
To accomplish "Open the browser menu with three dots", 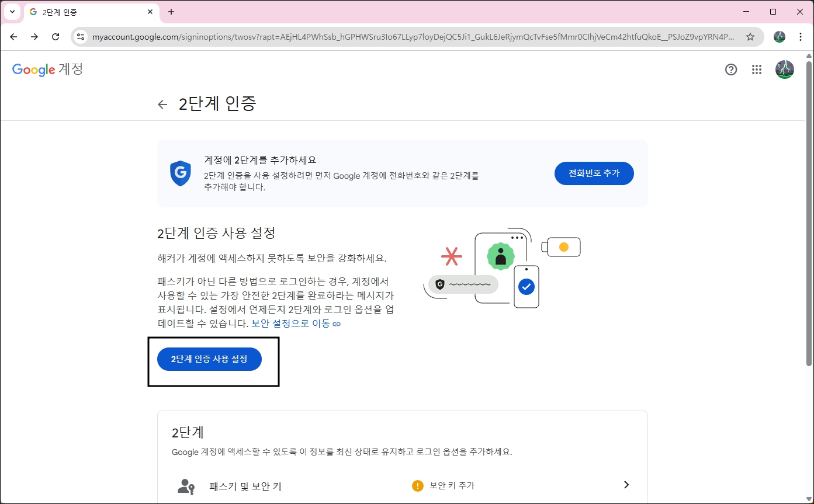I will 801,36.
